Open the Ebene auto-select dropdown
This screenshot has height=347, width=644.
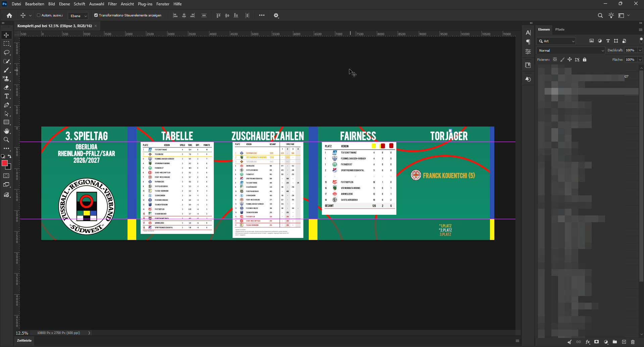78,16
